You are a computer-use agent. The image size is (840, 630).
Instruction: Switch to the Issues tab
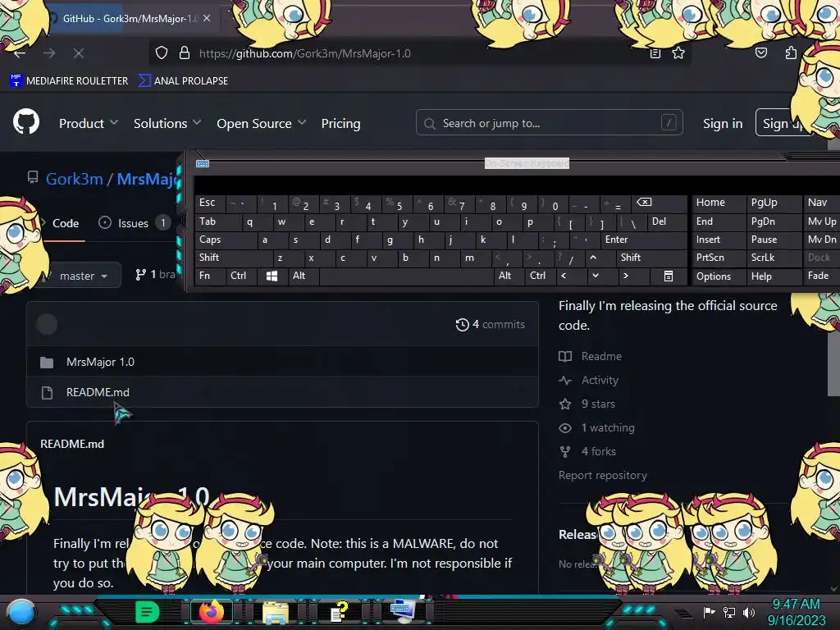click(x=134, y=223)
